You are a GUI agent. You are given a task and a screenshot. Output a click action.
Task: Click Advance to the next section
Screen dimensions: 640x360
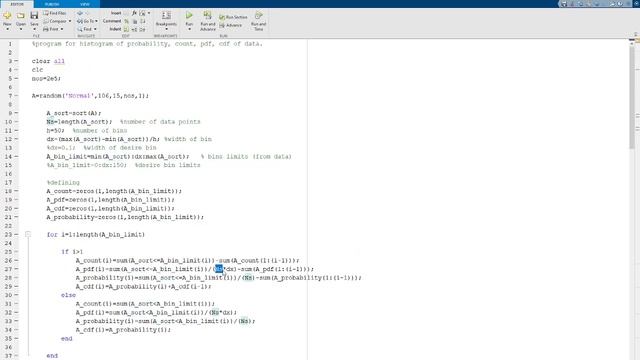click(231, 25)
